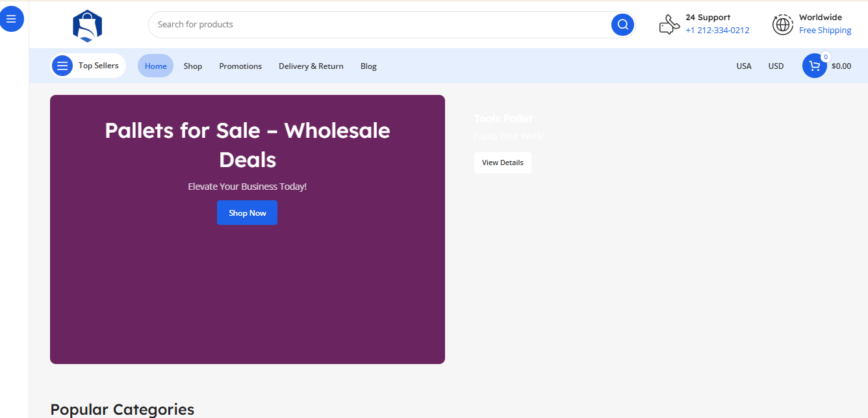Image resolution: width=868 pixels, height=418 pixels.
Task: Open the blue sidebar hamburger menu
Action: click(x=11, y=19)
